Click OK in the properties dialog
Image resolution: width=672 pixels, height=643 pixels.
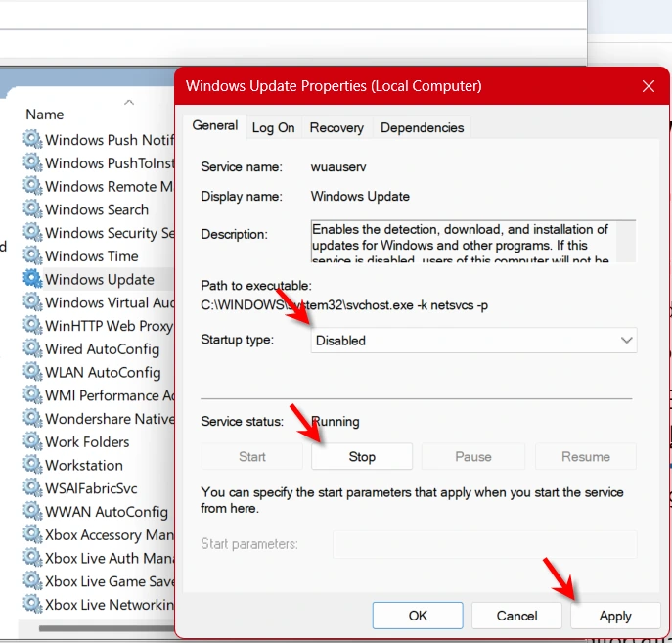418,616
